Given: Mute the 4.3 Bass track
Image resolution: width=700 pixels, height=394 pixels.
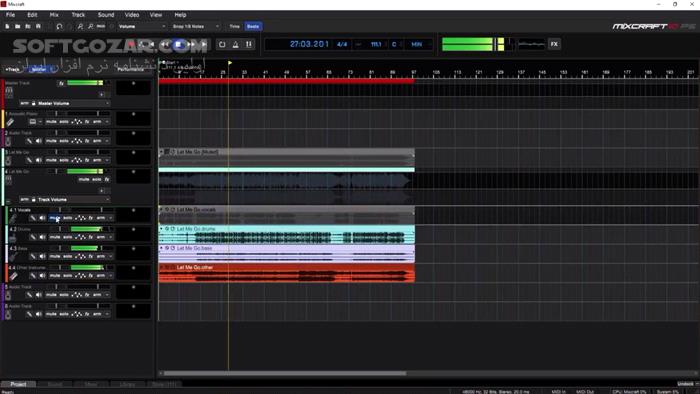Looking at the screenshot, I should tap(55, 256).
